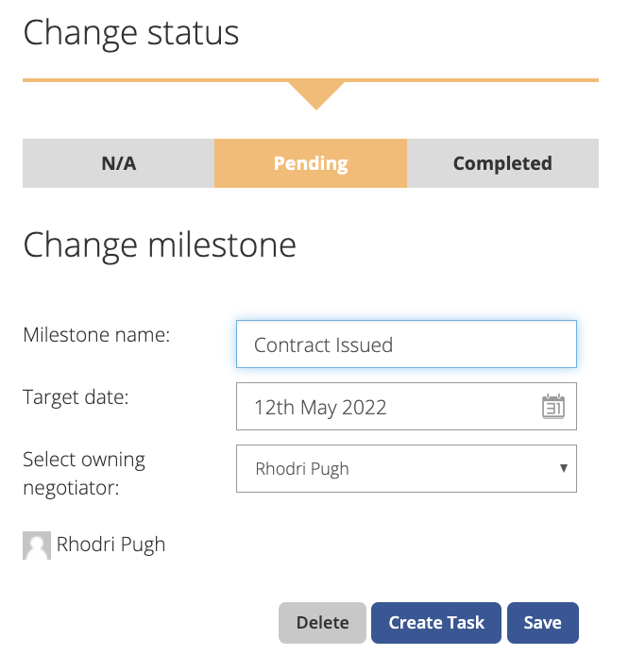
Task: Click the Change milestone heading
Action: [160, 245]
